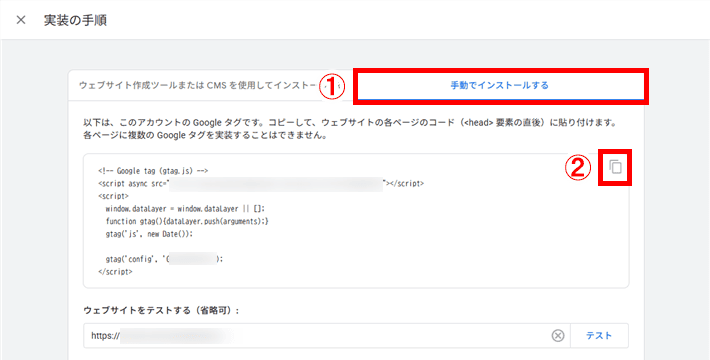710x360 pixels.
Task: Click the '<script async src=' code line
Action: click(261, 183)
